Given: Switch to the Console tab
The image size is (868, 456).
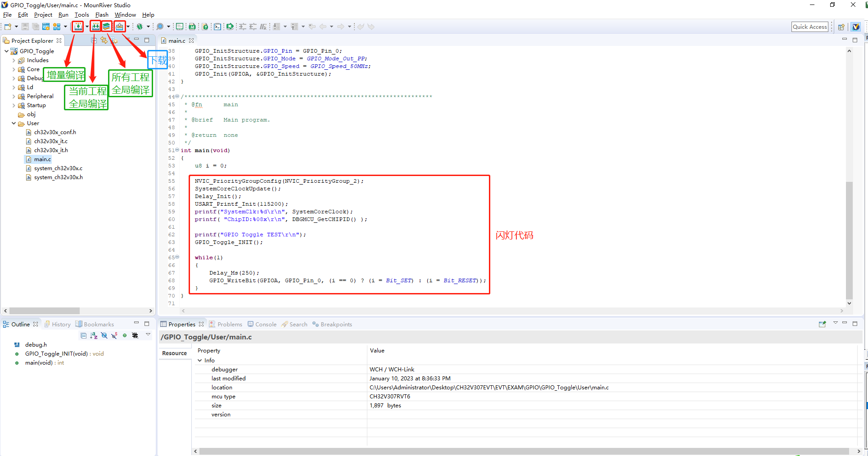Looking at the screenshot, I should pos(262,324).
